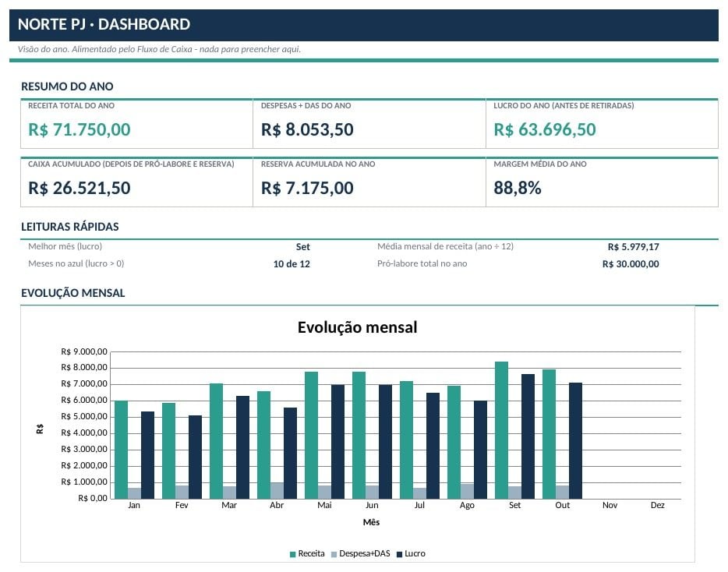Click the Lucro legend swatch
Viewport: 728px width, 572px height.
(399, 554)
